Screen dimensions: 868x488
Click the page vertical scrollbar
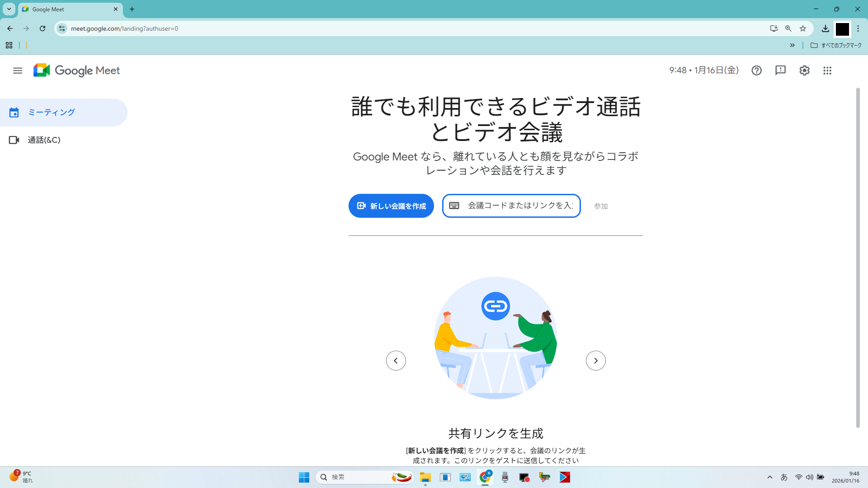[858, 258]
